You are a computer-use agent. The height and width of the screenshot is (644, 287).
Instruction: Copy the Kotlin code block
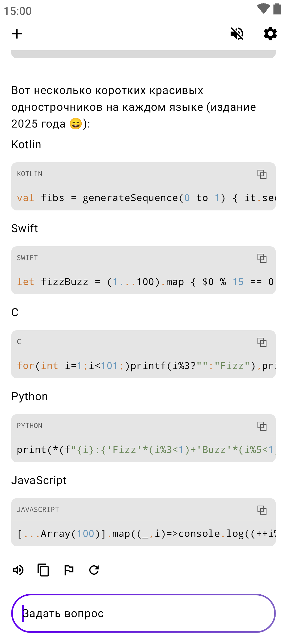click(x=262, y=174)
